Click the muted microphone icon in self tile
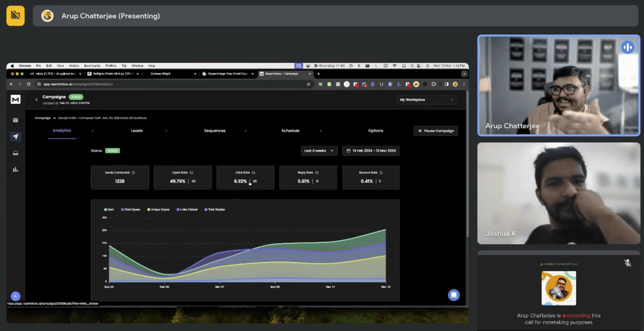This screenshot has width=644, height=331. click(x=628, y=263)
